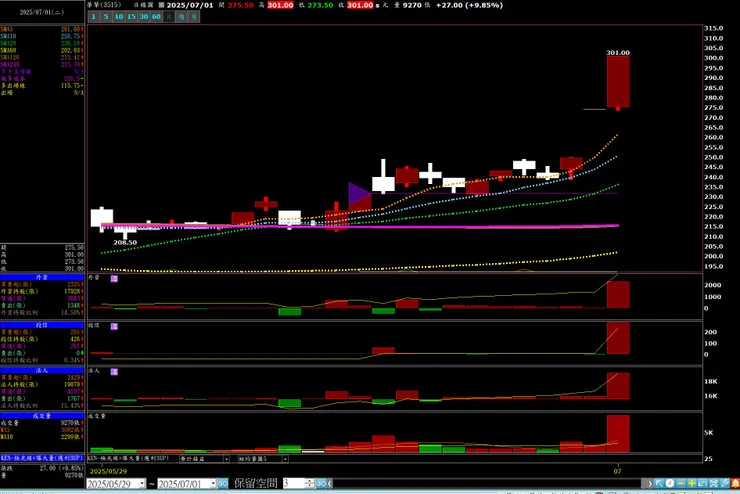The height and width of the screenshot is (494, 740).
Task: Switch chart to 60-minute timeframe
Action: tap(156, 17)
